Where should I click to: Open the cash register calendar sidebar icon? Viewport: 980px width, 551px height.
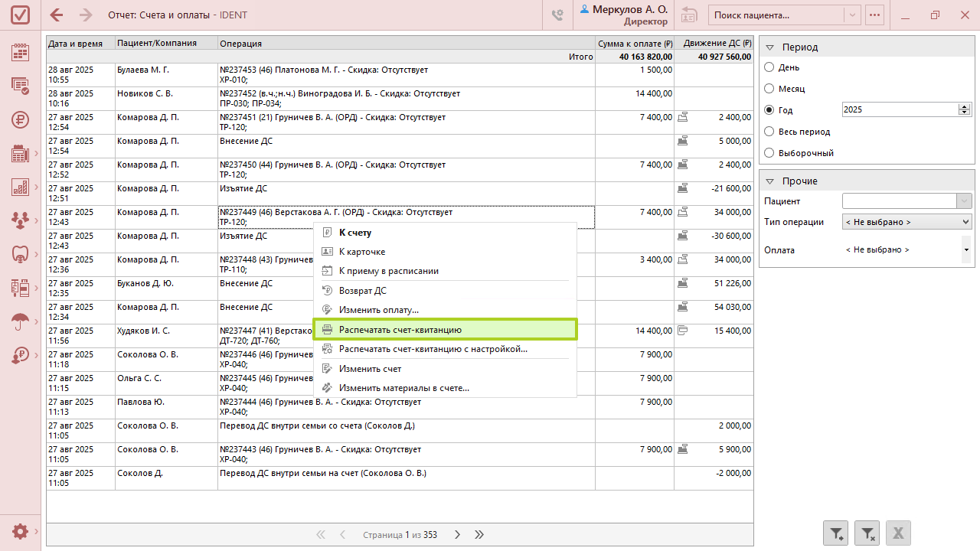pyautogui.click(x=21, y=153)
